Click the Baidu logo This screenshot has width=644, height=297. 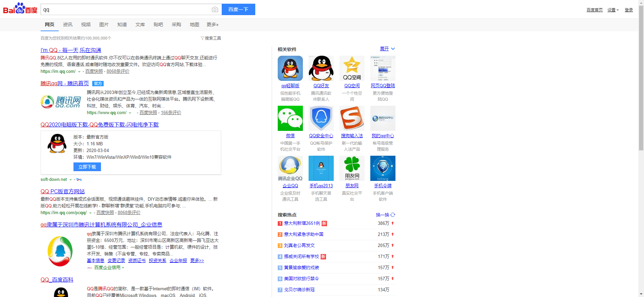[20, 9]
